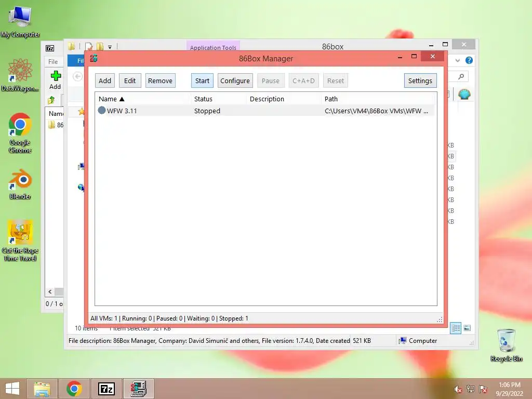Click Remove button to delete VM

pyautogui.click(x=160, y=81)
